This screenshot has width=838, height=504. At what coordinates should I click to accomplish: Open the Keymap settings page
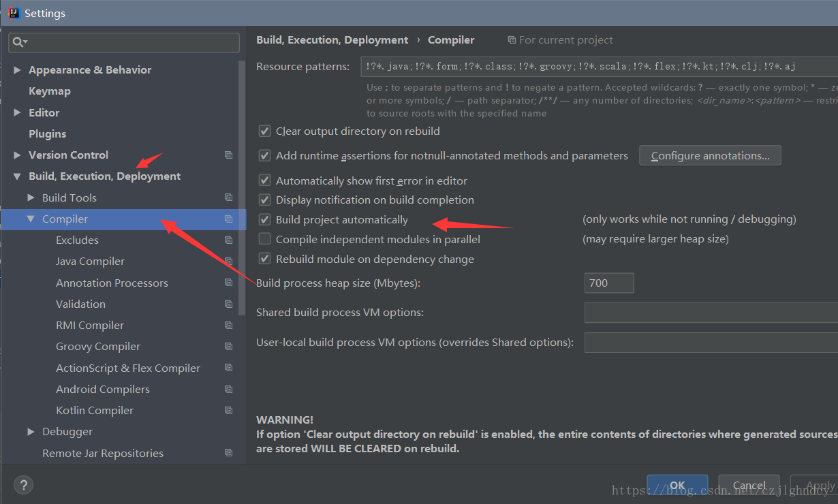[50, 91]
